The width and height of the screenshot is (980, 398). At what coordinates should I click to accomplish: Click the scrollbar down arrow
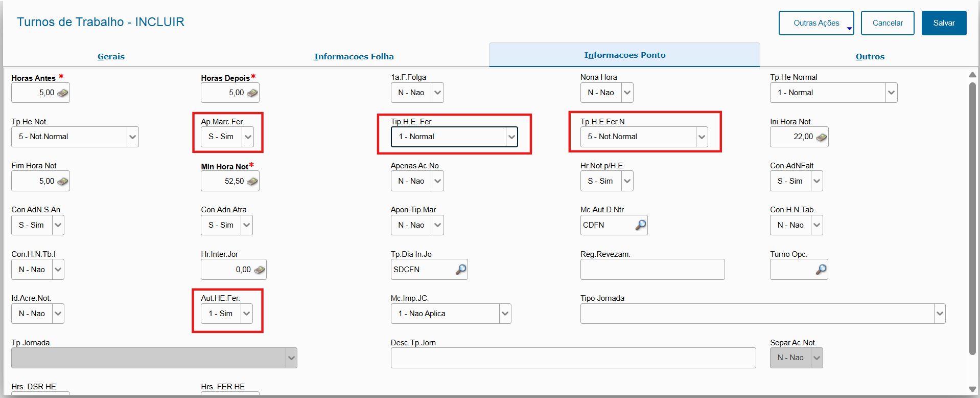(972, 389)
